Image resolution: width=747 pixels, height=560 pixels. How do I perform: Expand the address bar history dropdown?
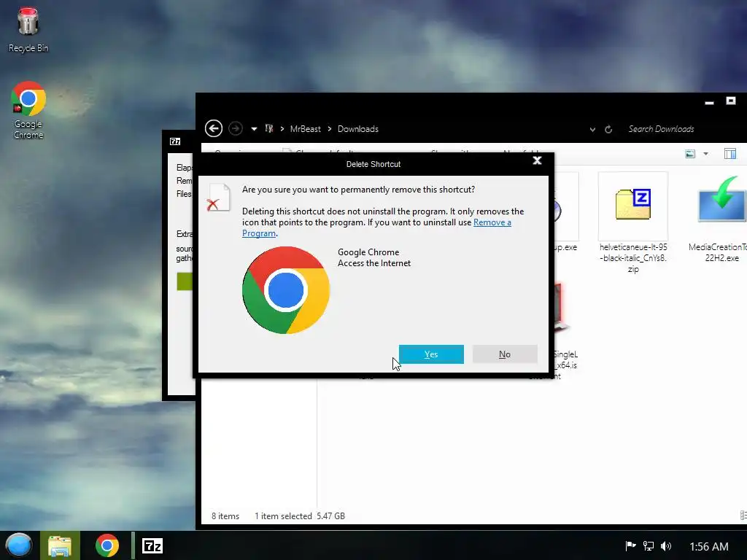coord(592,130)
